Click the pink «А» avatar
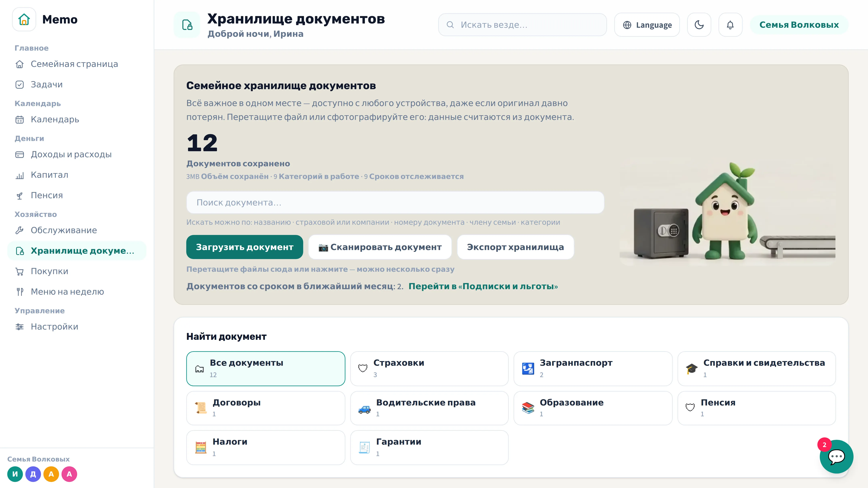This screenshot has width=868, height=488. pyautogui.click(x=69, y=474)
